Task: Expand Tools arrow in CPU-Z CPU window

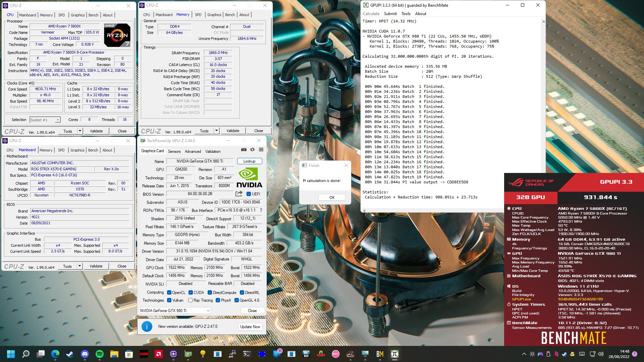Action: tap(80, 131)
